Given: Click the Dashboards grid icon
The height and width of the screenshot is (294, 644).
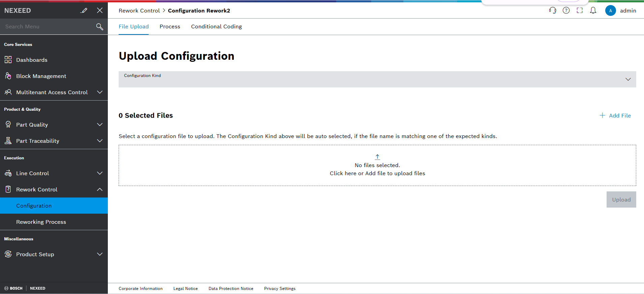Looking at the screenshot, I should (8, 60).
